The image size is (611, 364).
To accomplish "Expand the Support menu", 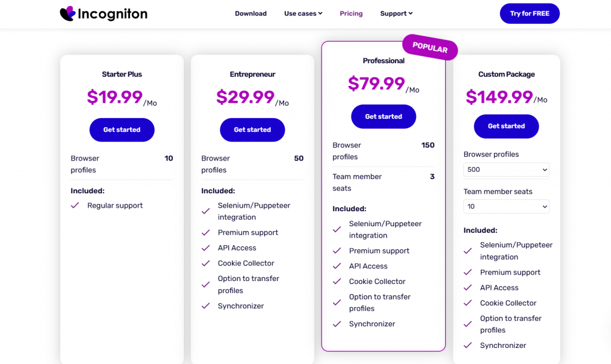I will (x=396, y=14).
